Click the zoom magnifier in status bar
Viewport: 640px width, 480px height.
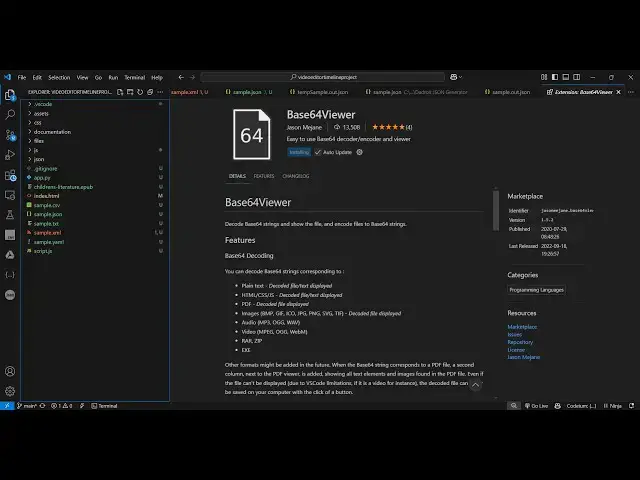[x=514, y=406]
